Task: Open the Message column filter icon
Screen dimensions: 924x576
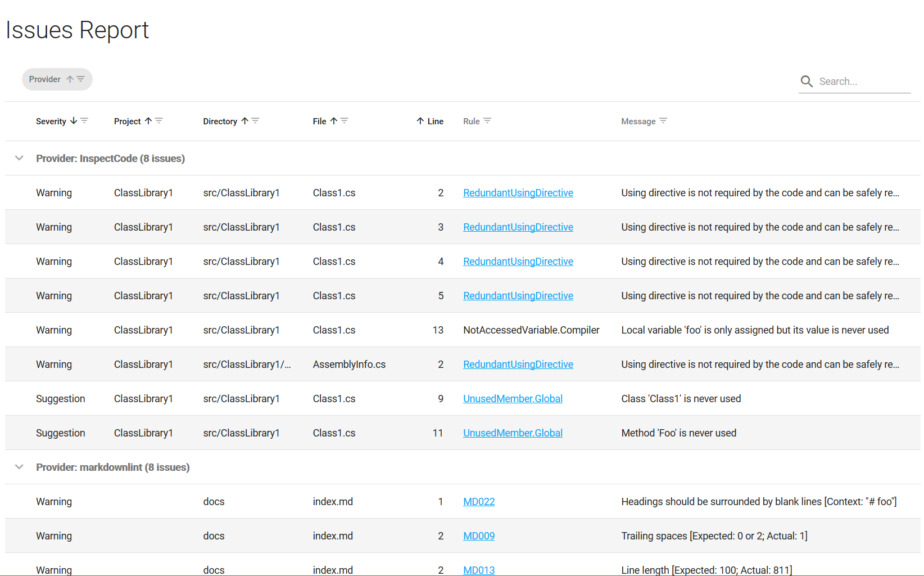Action: point(663,121)
